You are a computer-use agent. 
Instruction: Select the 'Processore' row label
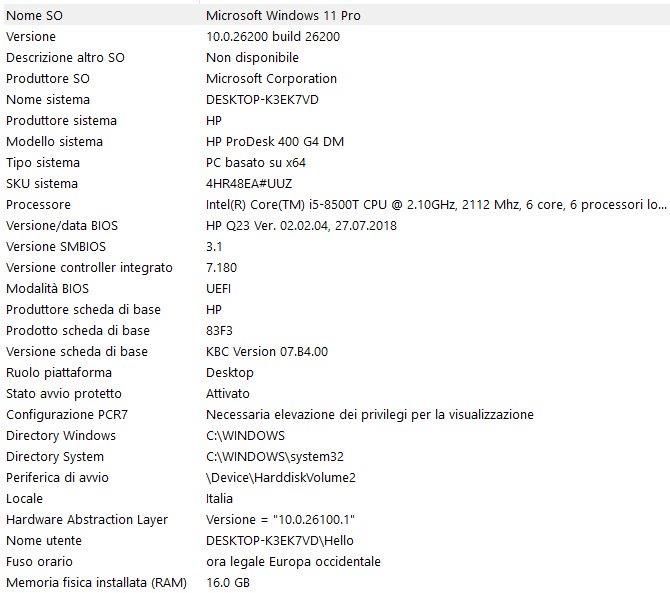click(38, 204)
